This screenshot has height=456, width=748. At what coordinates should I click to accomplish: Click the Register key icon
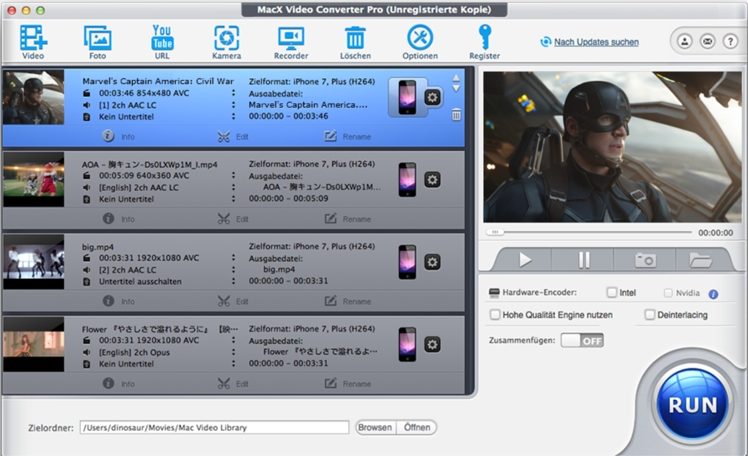tap(484, 40)
